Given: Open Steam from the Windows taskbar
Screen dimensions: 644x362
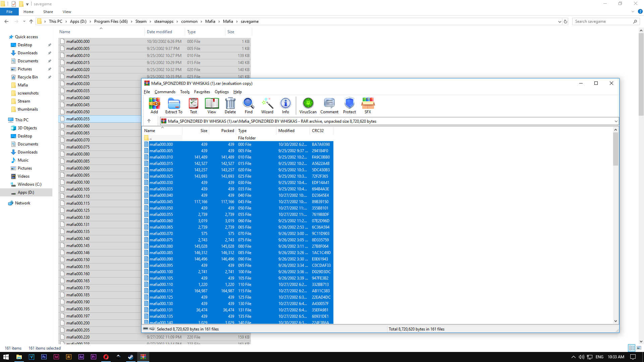Looking at the screenshot, I should pyautogui.click(x=130, y=357).
